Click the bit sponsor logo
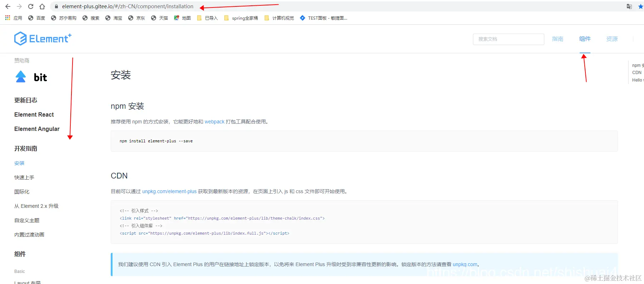 (x=31, y=77)
